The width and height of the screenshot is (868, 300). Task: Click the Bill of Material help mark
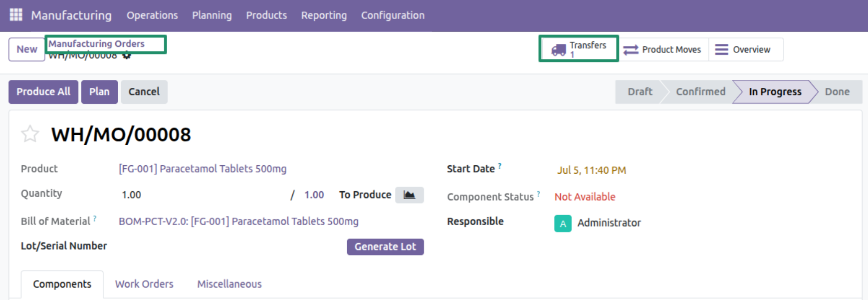[x=94, y=218]
